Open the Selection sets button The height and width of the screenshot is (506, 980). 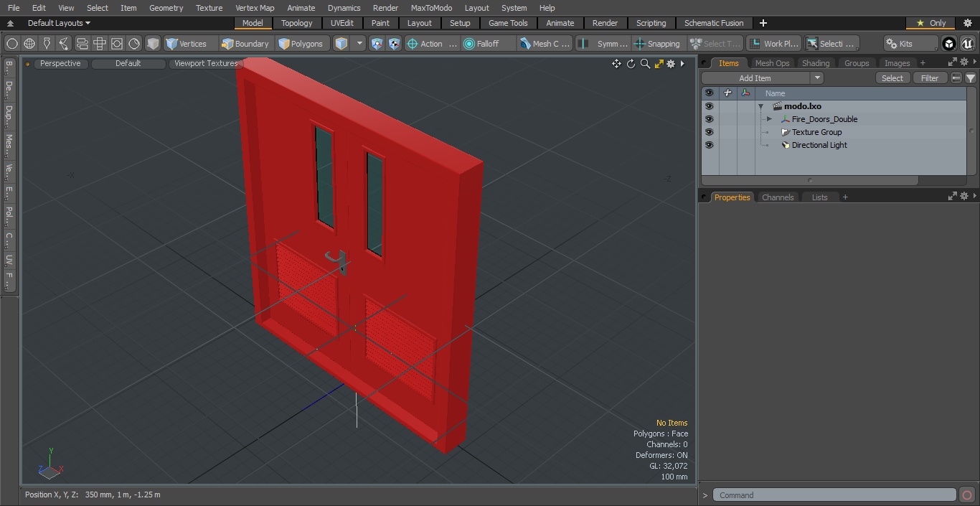point(831,44)
